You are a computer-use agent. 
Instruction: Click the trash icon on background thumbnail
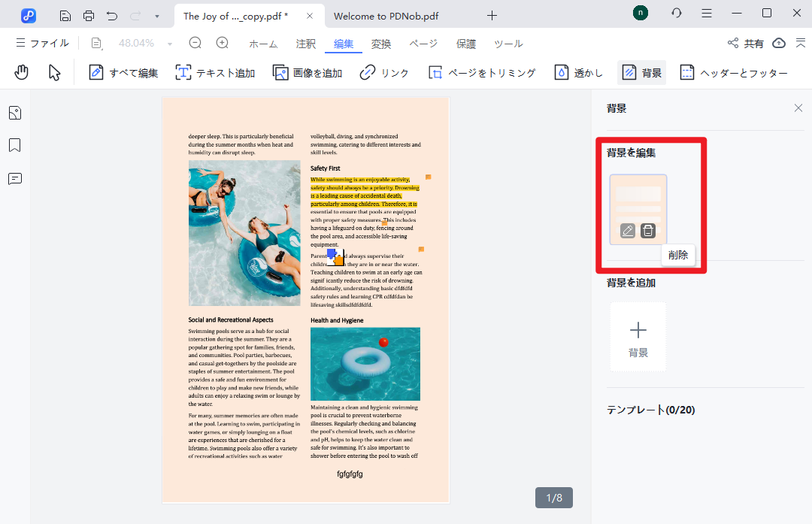click(x=647, y=231)
